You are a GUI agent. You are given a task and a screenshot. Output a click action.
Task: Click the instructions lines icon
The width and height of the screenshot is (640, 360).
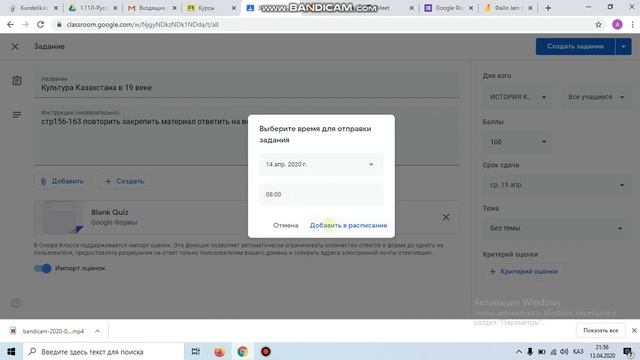(x=17, y=115)
